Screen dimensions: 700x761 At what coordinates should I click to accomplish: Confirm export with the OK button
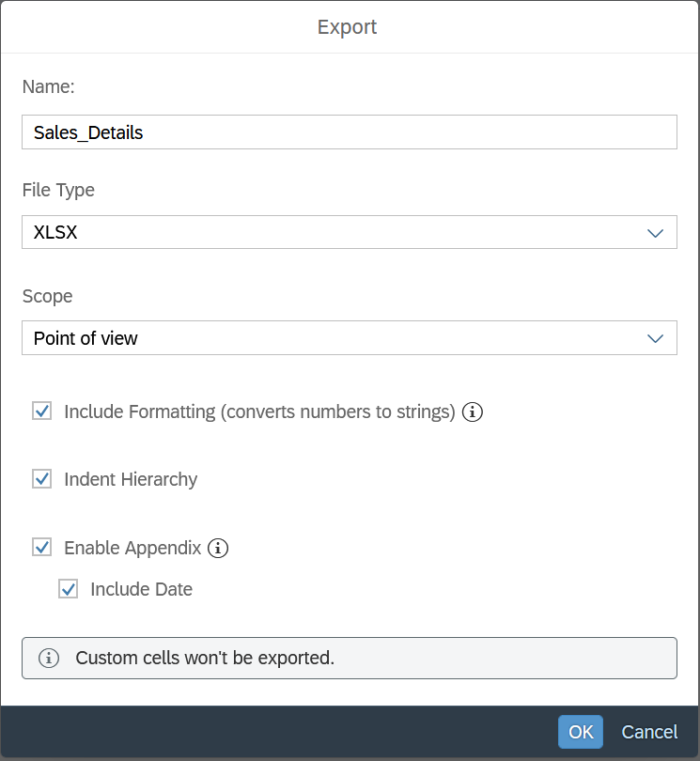pyautogui.click(x=581, y=732)
